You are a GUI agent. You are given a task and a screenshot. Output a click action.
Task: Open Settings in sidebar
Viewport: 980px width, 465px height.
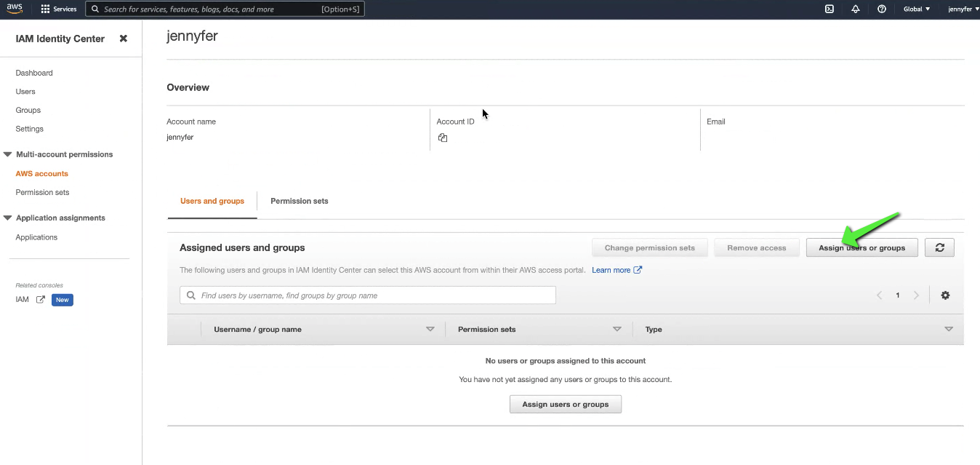click(30, 129)
